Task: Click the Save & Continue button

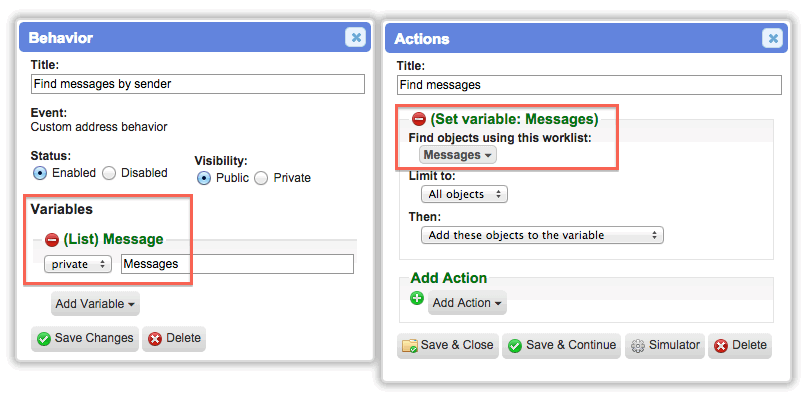Action: click(x=561, y=345)
